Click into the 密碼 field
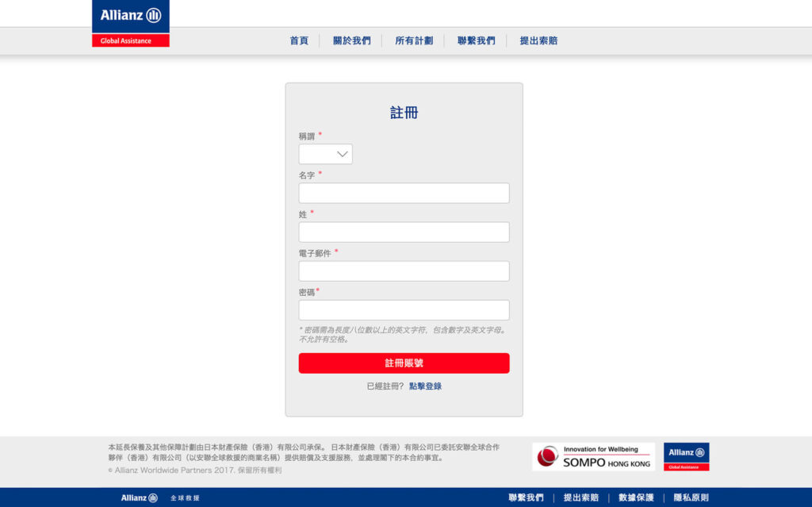Screen dimensions: 812x507 [404, 310]
